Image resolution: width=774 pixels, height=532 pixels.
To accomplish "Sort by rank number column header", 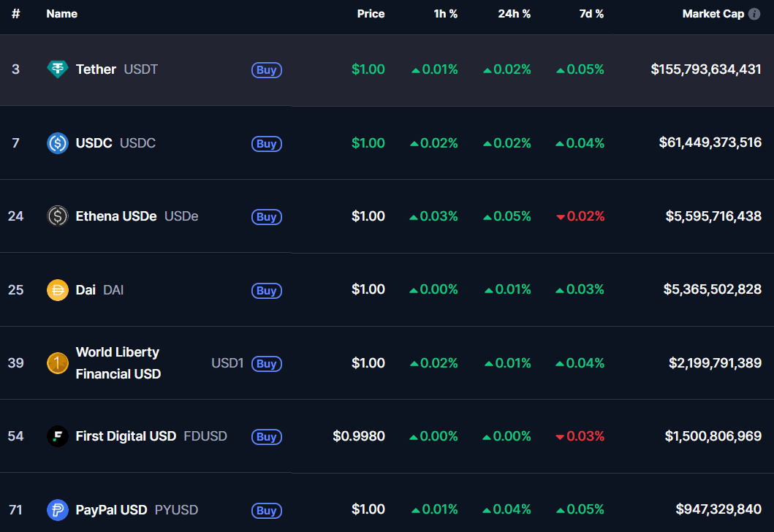I will click(15, 14).
